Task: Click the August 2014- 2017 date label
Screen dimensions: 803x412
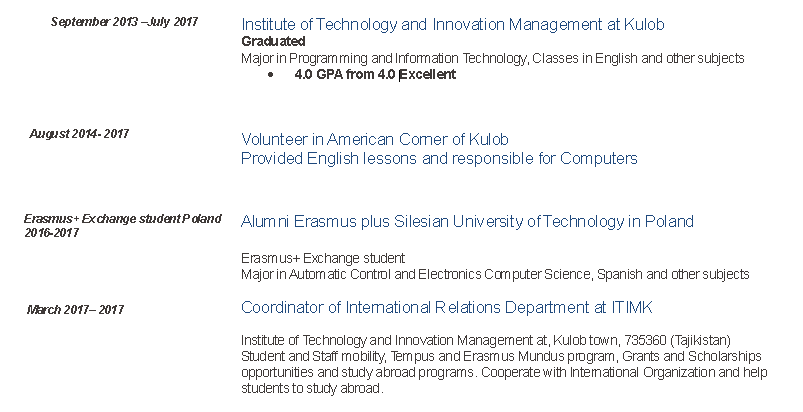Action: pyautogui.click(x=79, y=133)
